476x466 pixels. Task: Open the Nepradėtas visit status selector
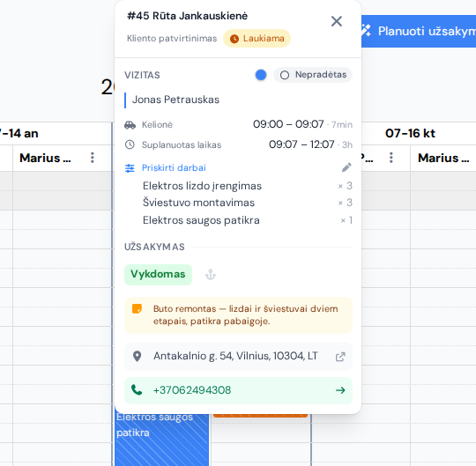[313, 75]
